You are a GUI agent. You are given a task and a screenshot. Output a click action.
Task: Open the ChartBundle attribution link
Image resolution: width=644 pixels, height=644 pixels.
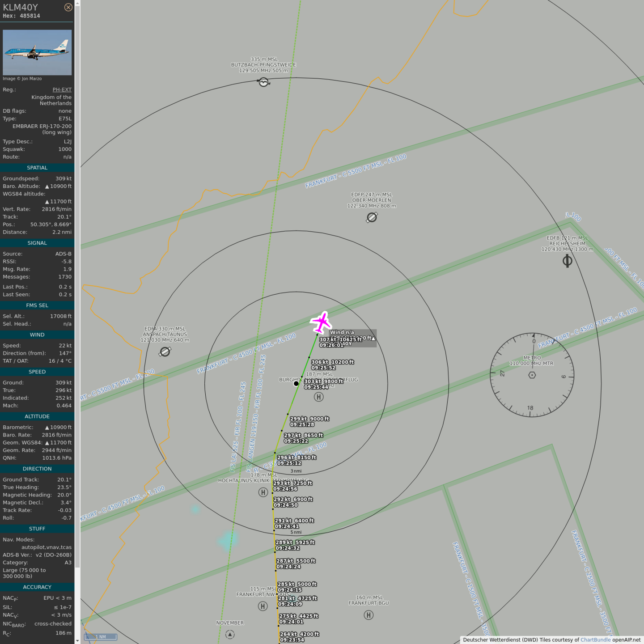(x=595, y=640)
